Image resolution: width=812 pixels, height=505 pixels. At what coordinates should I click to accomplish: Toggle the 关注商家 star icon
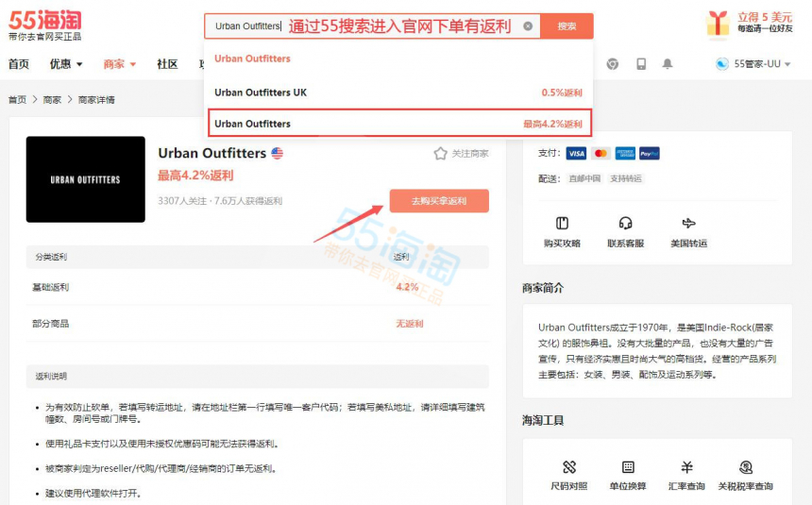click(x=440, y=153)
